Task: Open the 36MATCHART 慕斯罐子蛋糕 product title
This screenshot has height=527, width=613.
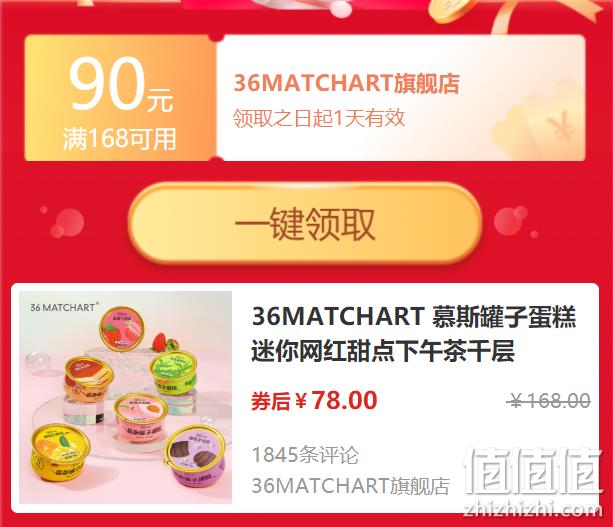Action: point(414,333)
